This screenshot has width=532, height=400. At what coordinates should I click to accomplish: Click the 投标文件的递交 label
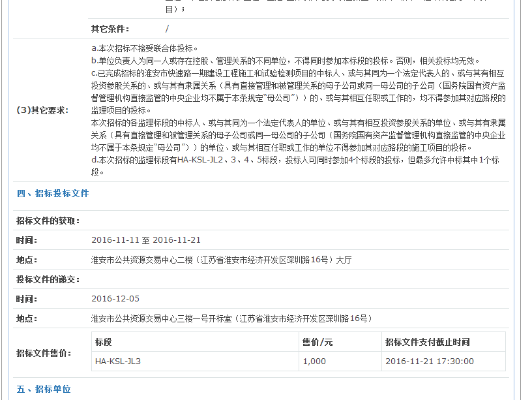(x=48, y=279)
